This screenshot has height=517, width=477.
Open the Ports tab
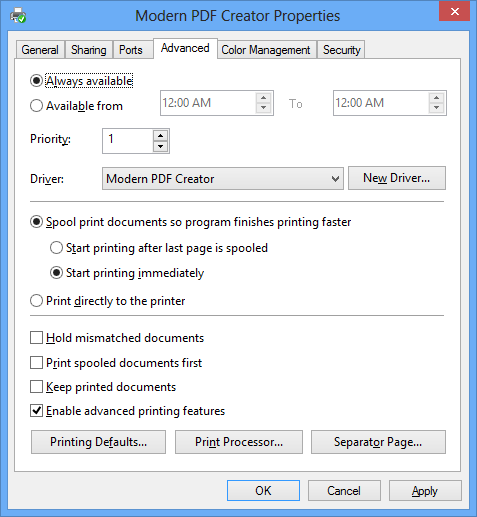[x=131, y=50]
